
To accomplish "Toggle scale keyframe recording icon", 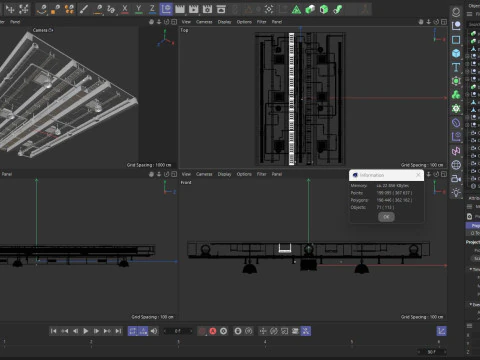I will 284,331.
